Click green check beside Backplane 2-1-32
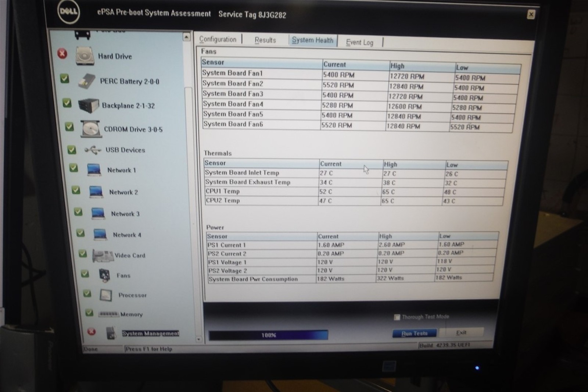 point(67,103)
